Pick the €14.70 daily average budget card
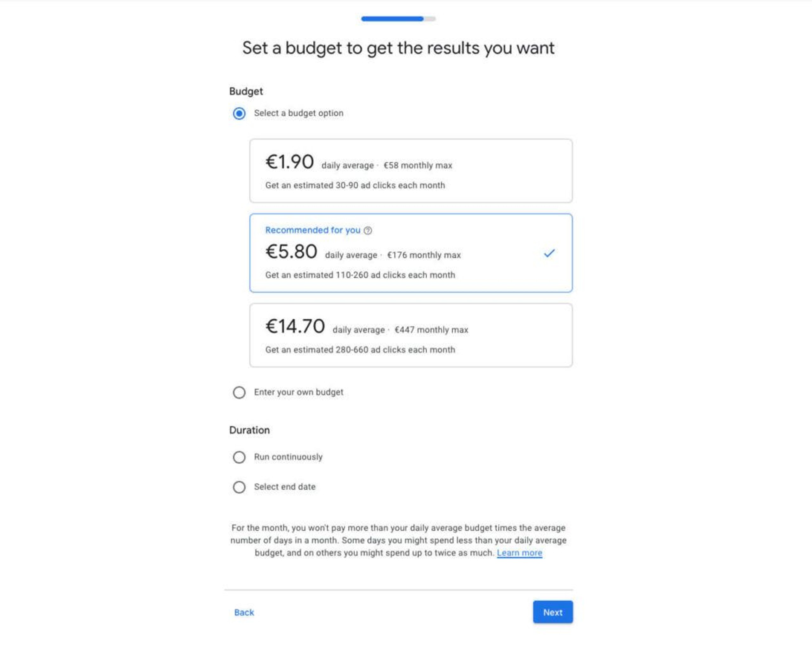Image resolution: width=812 pixels, height=649 pixels. tap(411, 335)
